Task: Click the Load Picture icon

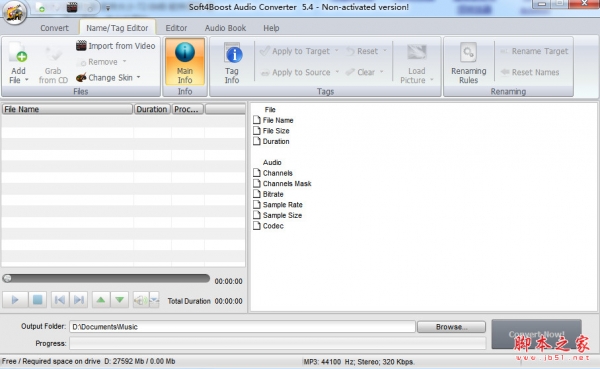Action: [x=416, y=53]
